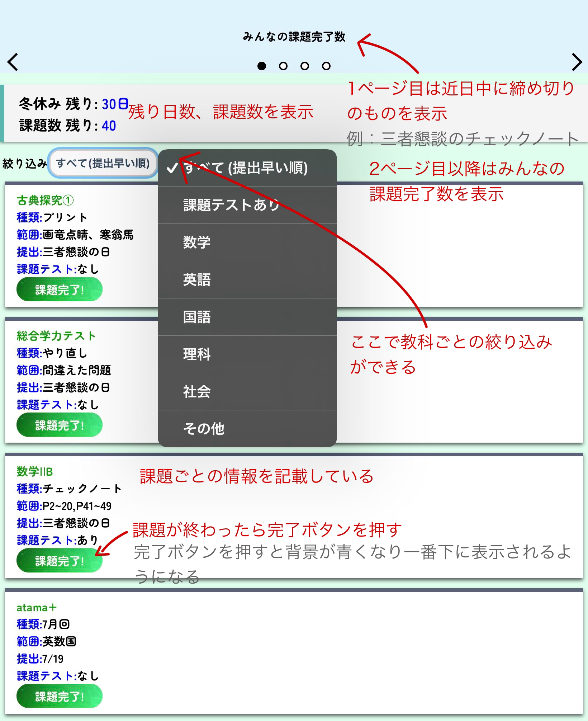This screenshot has height=721, width=588.
Task: Choose すべて(提出早い順) in the filter menu
Action: click(247, 168)
